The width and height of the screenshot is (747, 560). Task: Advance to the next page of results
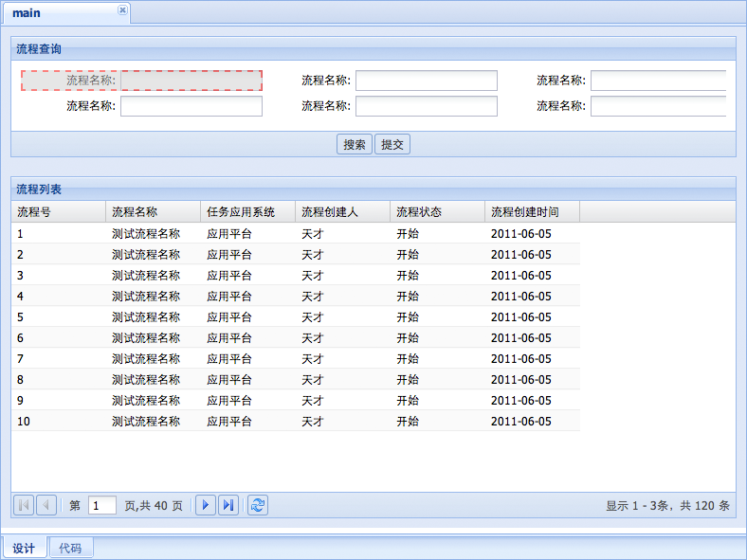click(x=205, y=505)
